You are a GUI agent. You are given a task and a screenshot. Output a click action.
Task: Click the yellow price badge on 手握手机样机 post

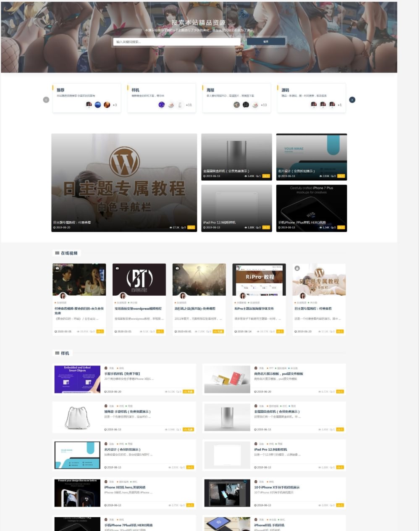click(189, 392)
